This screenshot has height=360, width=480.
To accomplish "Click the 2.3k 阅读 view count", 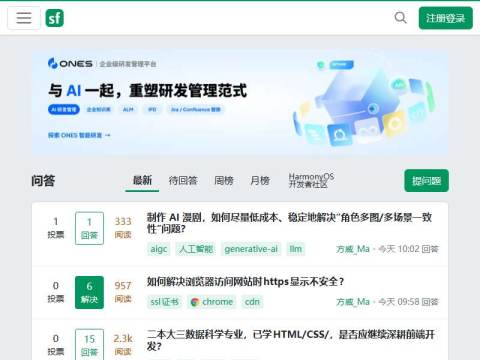I will (123, 345).
